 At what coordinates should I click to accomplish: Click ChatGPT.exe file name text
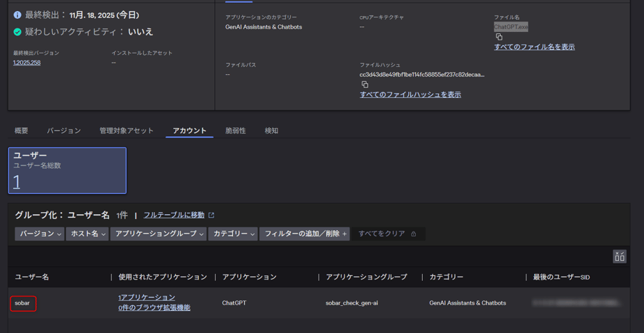click(x=511, y=27)
